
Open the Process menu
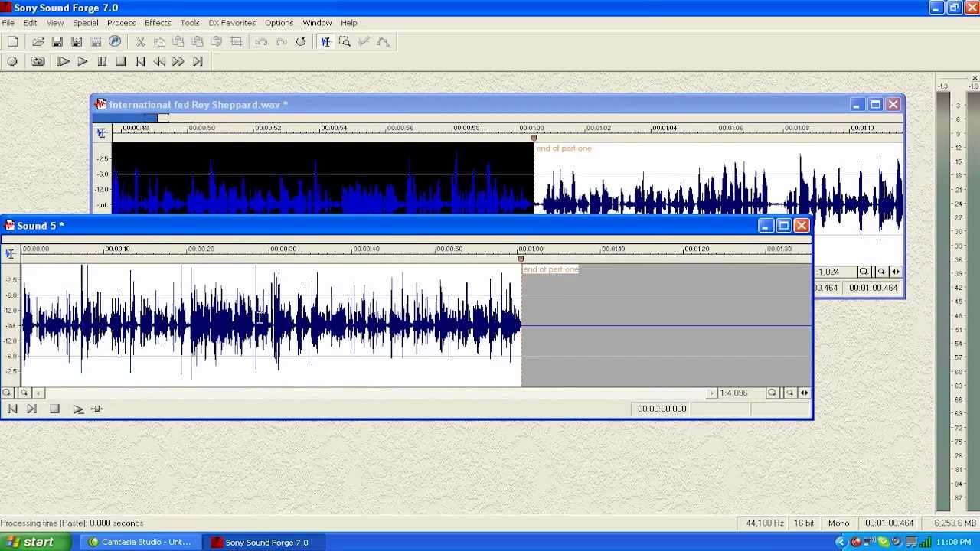coord(121,23)
